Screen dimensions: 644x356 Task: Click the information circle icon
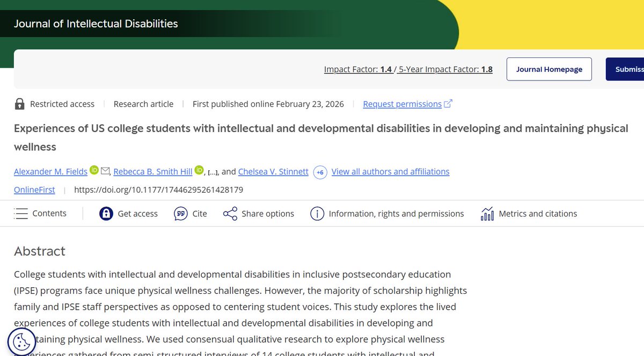317,214
